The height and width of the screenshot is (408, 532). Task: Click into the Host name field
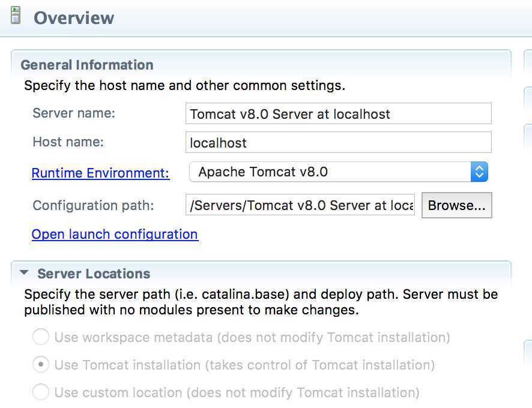point(338,142)
